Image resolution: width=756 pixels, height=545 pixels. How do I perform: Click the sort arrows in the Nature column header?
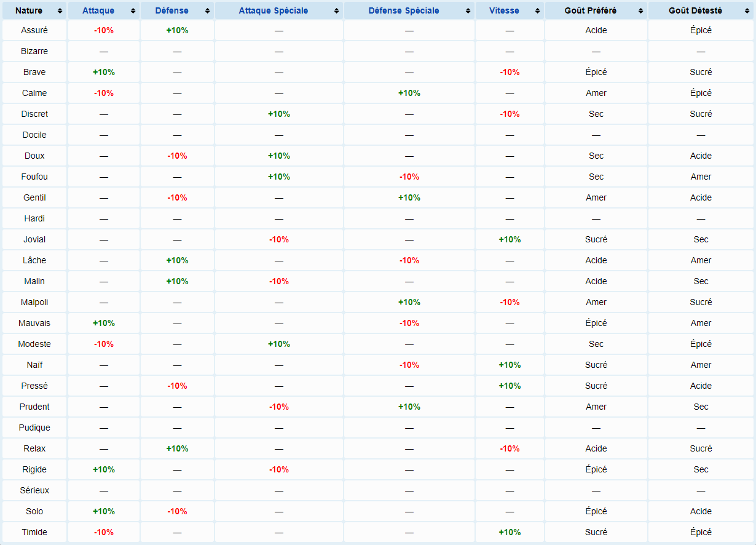coord(60,11)
